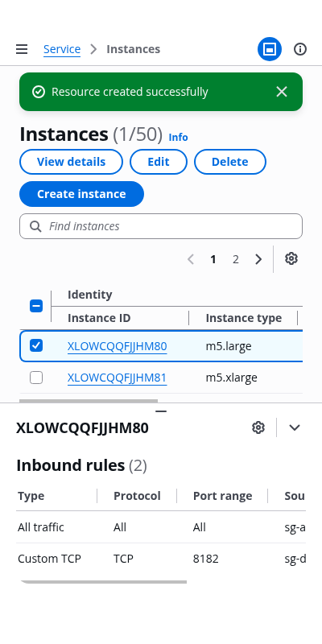Open the Info link beside Instances heading
Image resolution: width=322 pixels, height=644 pixels.
pos(178,137)
